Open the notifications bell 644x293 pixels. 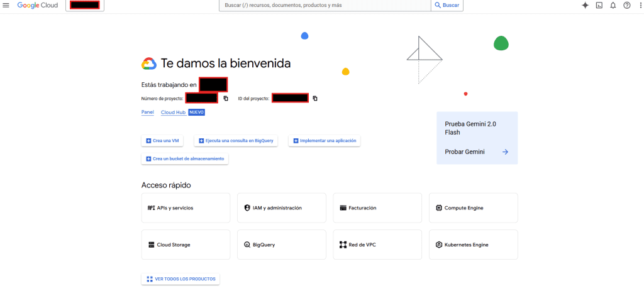[613, 5]
